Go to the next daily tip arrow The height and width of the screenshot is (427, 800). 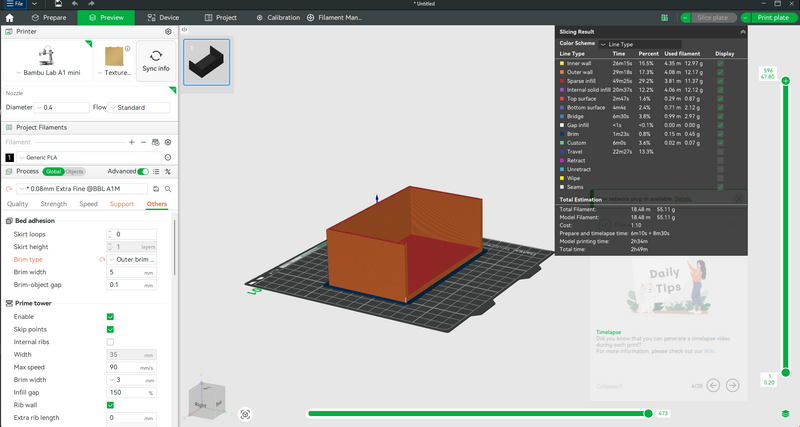(733, 385)
